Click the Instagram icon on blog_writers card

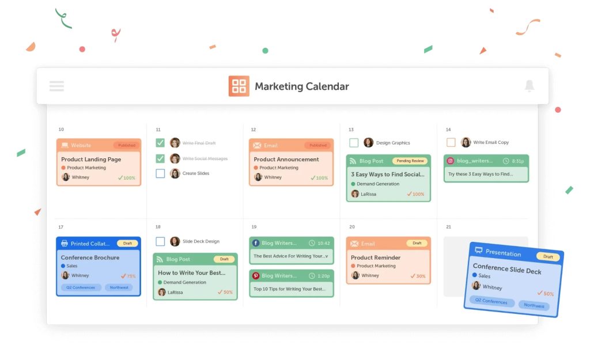[x=451, y=161]
